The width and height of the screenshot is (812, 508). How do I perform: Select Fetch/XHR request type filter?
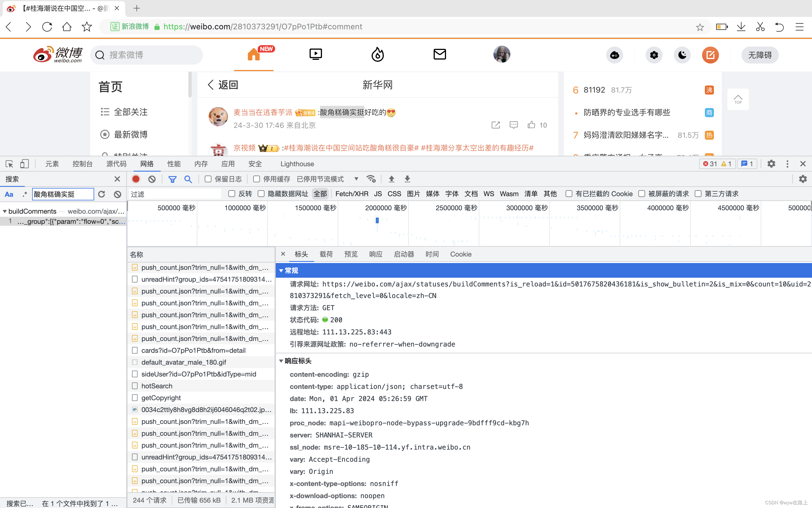pos(352,194)
